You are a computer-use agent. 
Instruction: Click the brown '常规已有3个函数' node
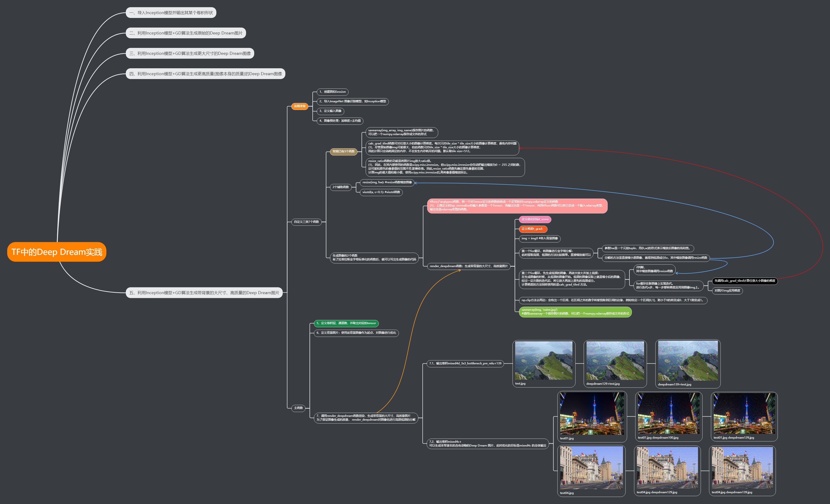click(343, 151)
